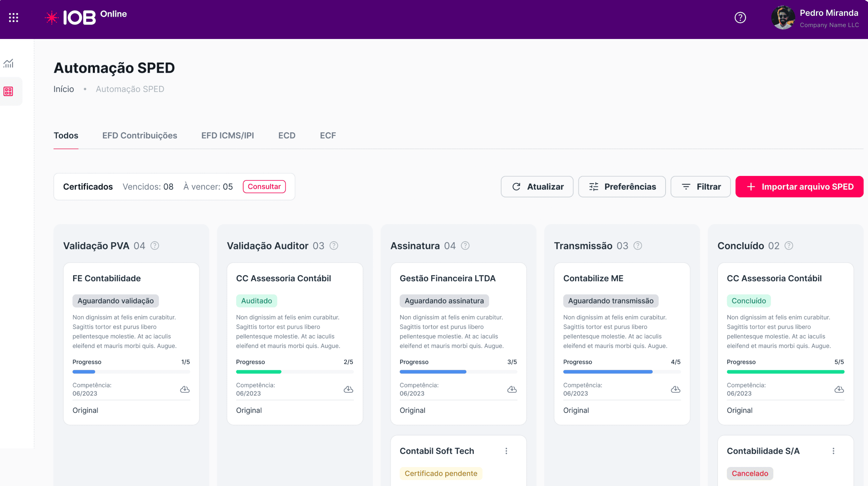Screen dimensions: 868x486
Task: Open options menu on Contabil Soft Tech card
Action: [506, 451]
